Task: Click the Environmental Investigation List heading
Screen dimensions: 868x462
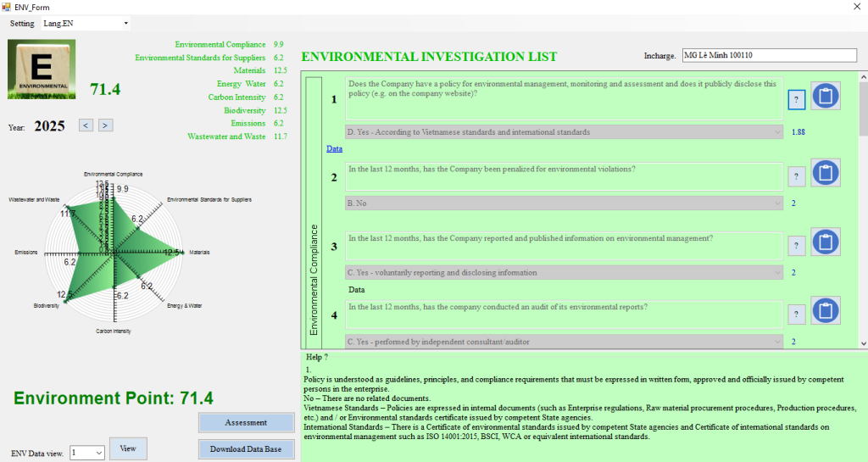Action: tap(429, 57)
